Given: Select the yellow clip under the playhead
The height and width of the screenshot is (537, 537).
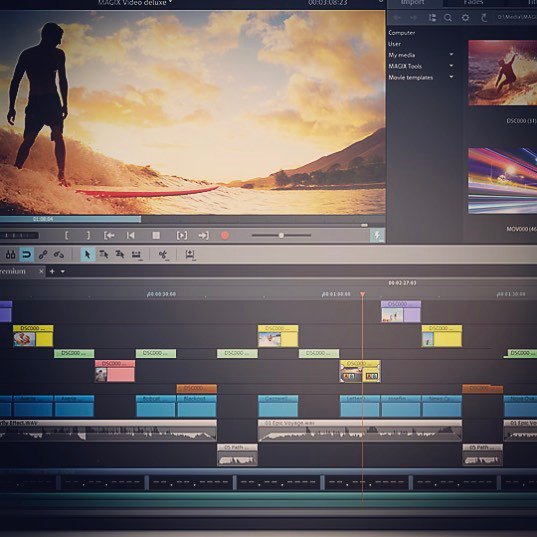Looking at the screenshot, I should [x=360, y=371].
